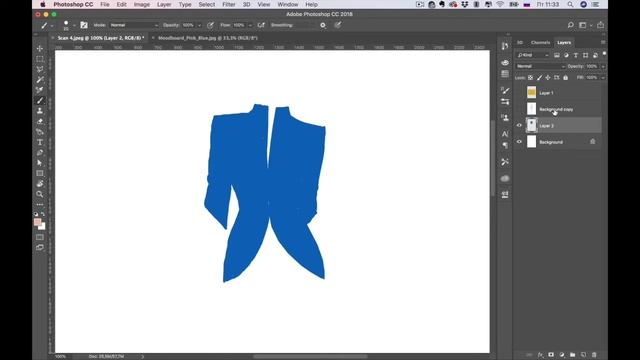Viewport: 640px width, 360px height.
Task: Toggle lock all padlock icon
Action: pos(565,78)
